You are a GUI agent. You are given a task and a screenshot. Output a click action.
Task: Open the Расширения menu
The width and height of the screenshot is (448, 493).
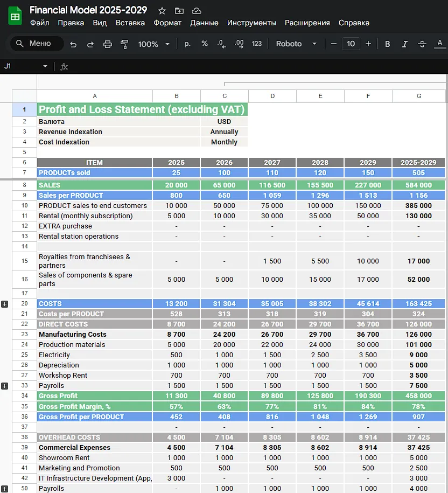307,23
